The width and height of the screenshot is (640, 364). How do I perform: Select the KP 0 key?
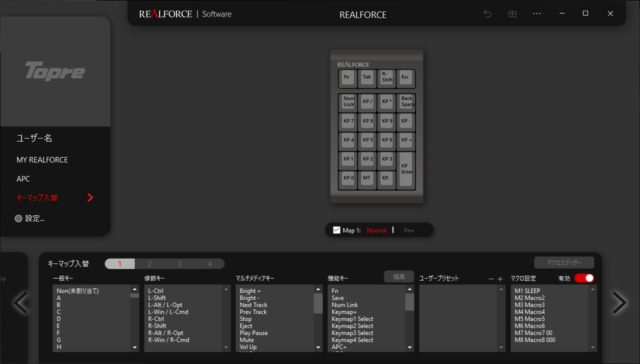pyautogui.click(x=348, y=180)
